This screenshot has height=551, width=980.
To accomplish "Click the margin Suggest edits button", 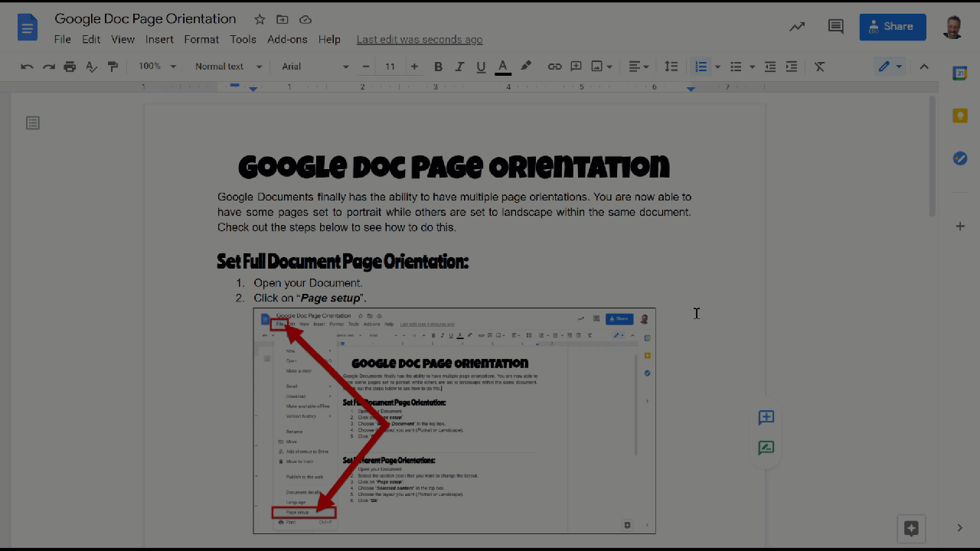I will pyautogui.click(x=766, y=448).
